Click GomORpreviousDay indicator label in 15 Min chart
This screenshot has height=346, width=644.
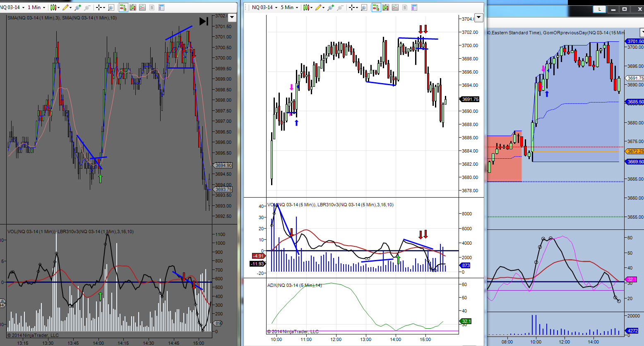coord(584,33)
